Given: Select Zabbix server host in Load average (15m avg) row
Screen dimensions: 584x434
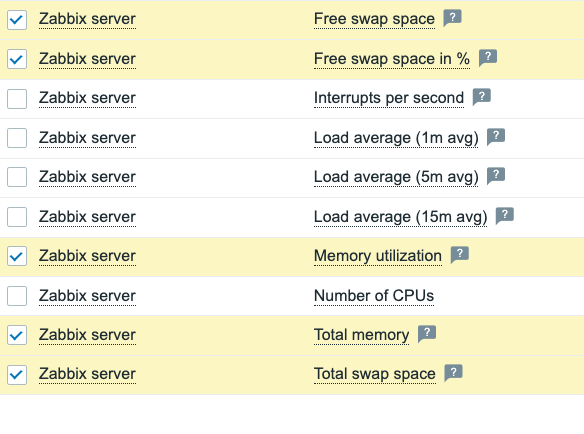Looking at the screenshot, I should coord(87,217).
